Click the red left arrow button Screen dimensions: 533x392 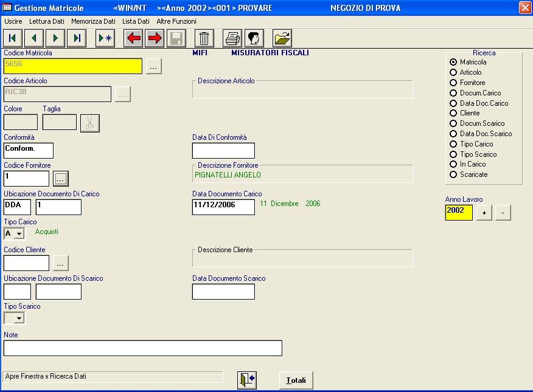click(133, 39)
